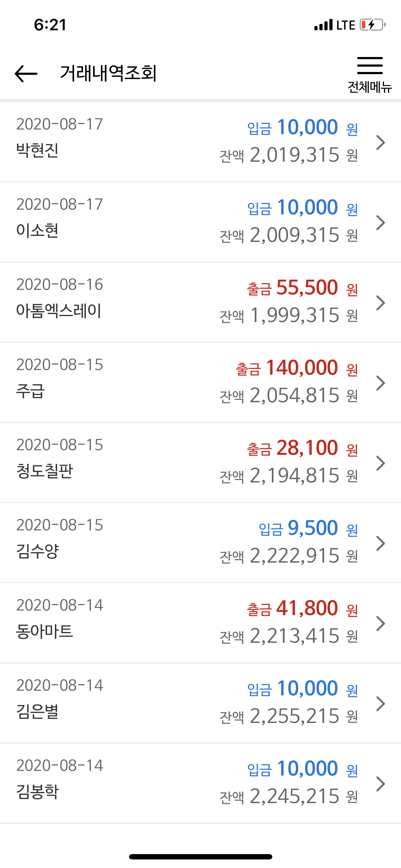
Task: Open chevron for 주급 140,000 withdrawal
Action: (x=381, y=383)
